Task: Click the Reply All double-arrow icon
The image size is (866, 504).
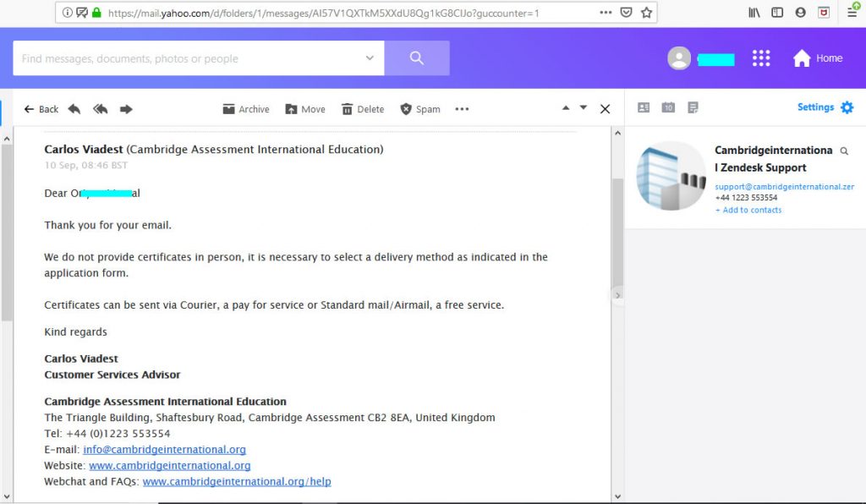Action: (x=100, y=109)
